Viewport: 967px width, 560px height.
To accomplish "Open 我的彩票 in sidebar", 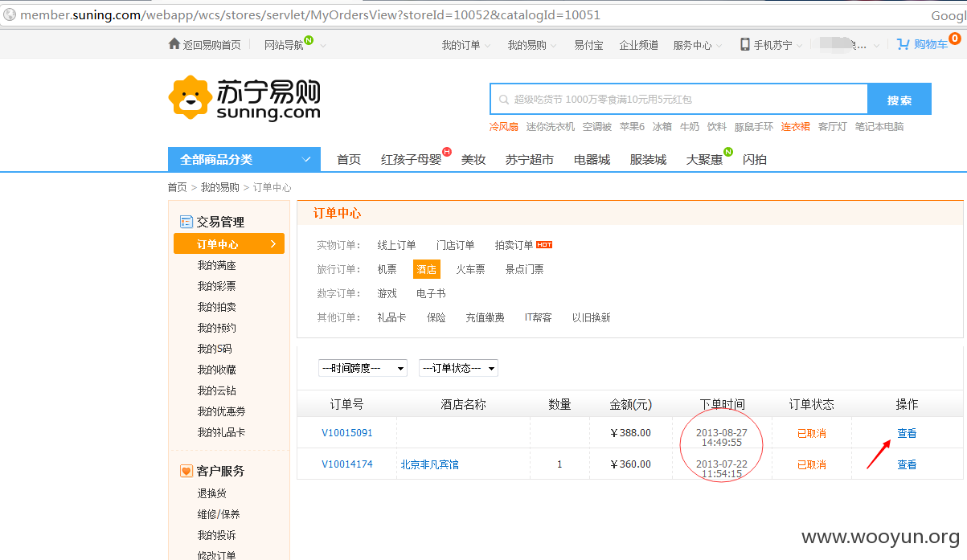I will coord(217,286).
